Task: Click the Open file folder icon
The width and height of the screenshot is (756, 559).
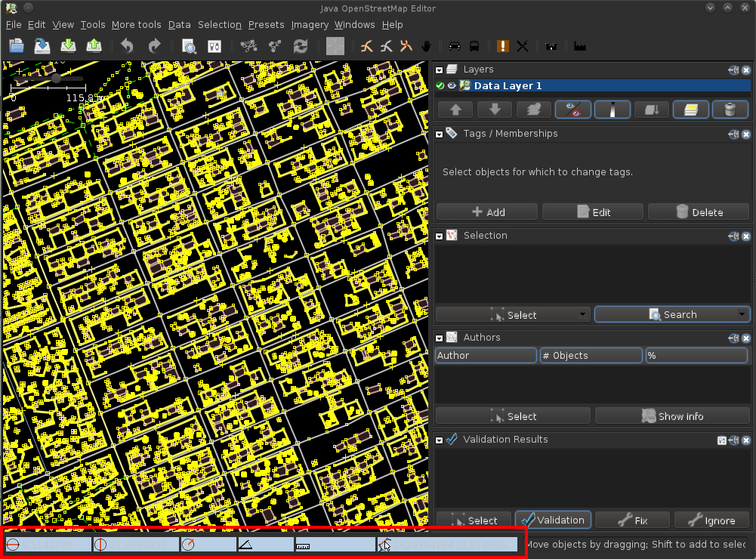Action: 17,46
